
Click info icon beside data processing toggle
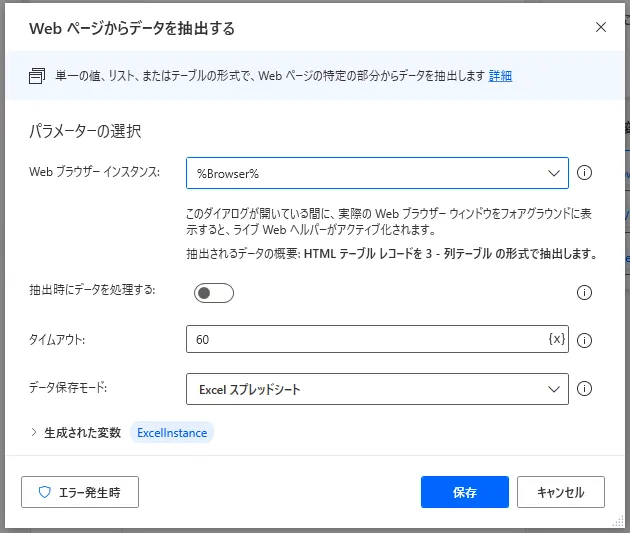pyautogui.click(x=584, y=292)
